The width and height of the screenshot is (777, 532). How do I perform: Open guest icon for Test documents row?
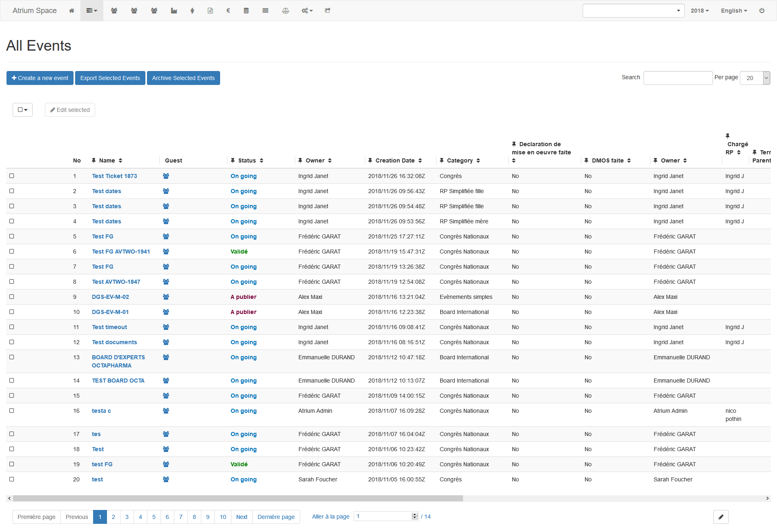pyautogui.click(x=166, y=342)
